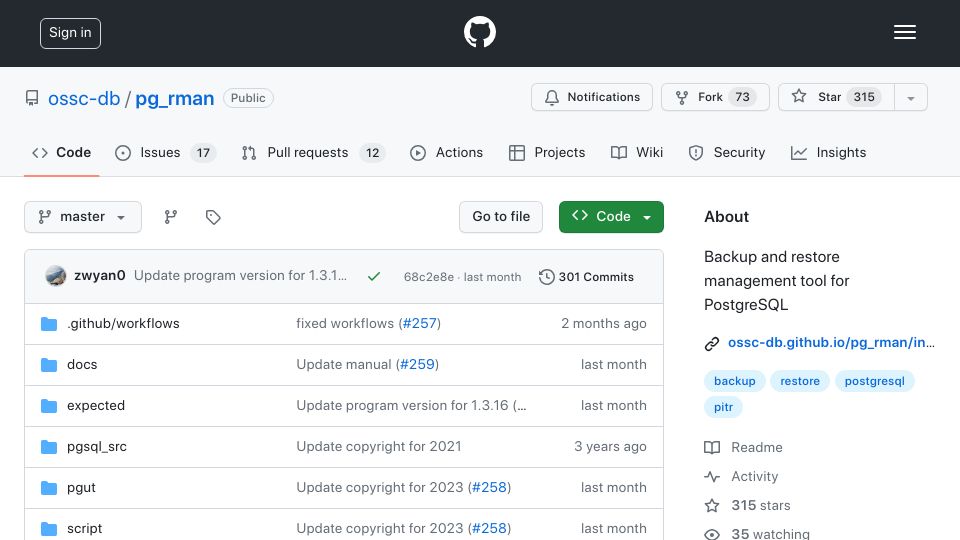
Task: Open the #258 link in the script row
Action: (490, 528)
